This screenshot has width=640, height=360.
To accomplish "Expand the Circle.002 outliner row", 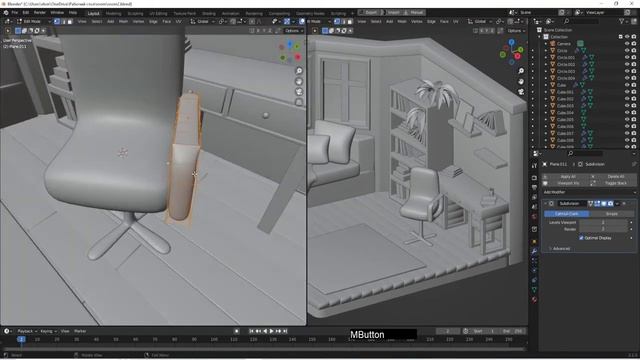I will pos(546,64).
